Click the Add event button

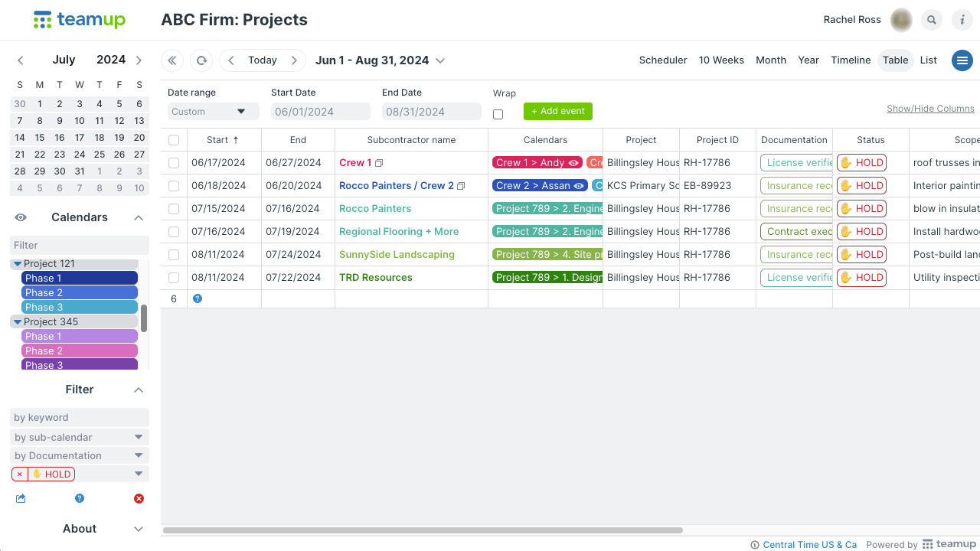(x=558, y=111)
